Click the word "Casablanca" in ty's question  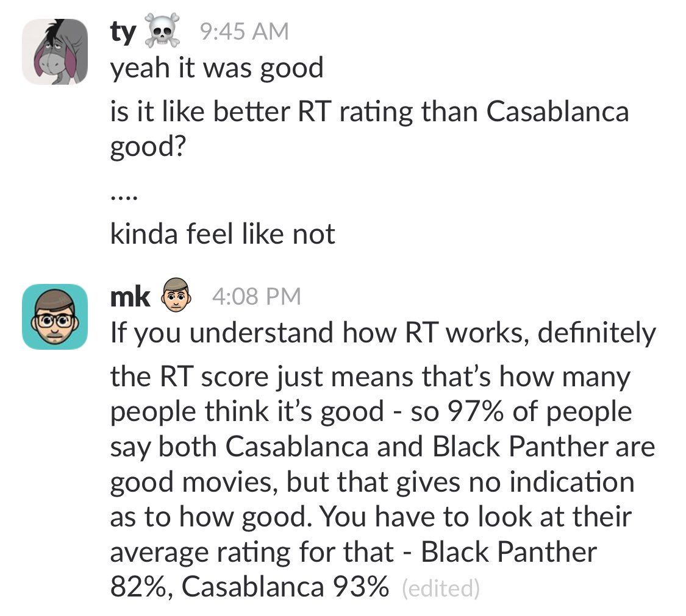(x=557, y=111)
